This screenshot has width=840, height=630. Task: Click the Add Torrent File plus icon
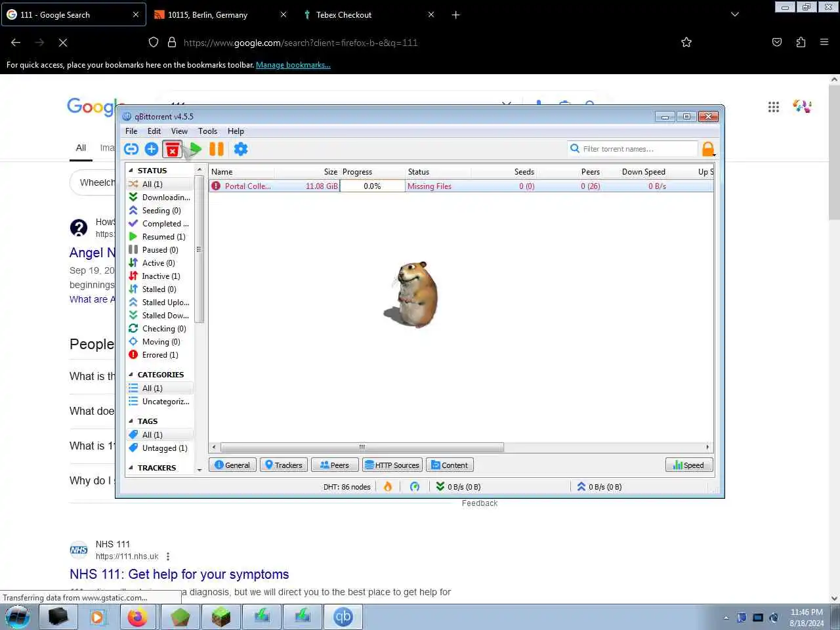(x=152, y=149)
